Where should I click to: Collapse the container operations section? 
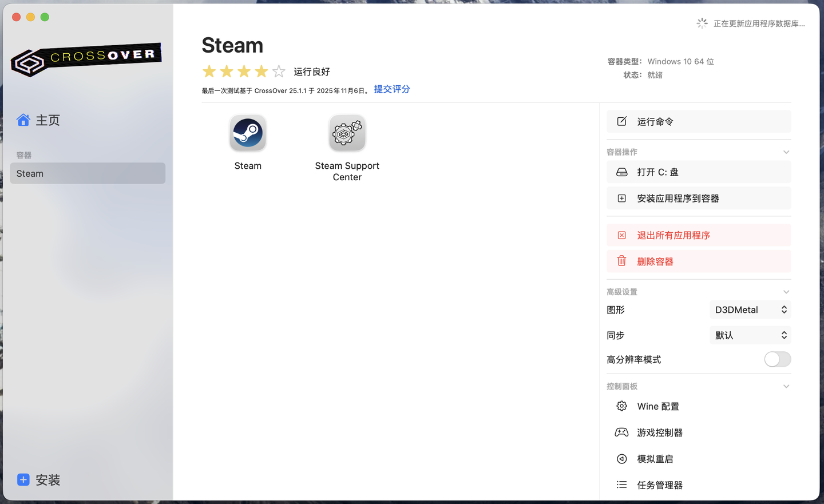[786, 152]
